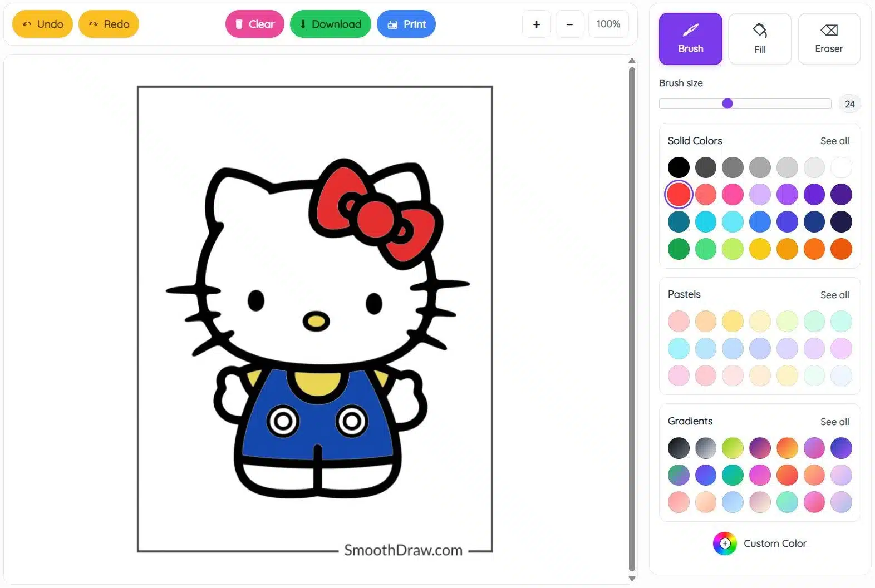
Task: Pick the light blue gradient, third row
Action: pos(733,502)
